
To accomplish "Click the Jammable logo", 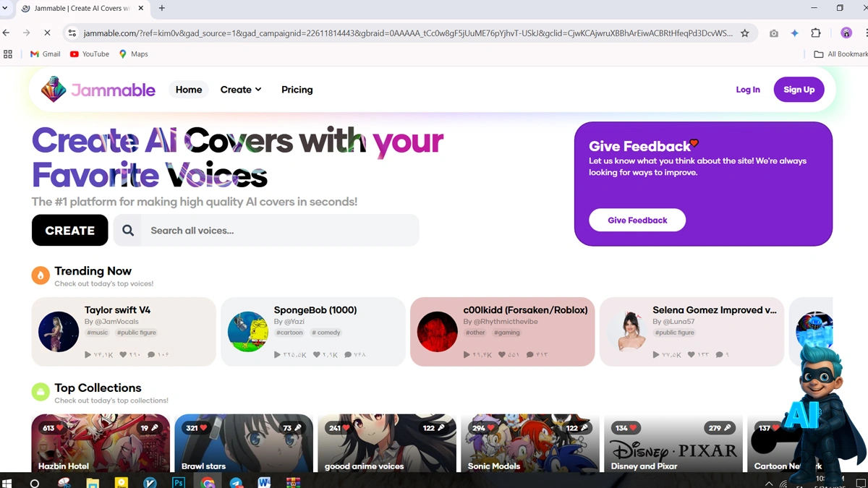I will click(x=98, y=90).
